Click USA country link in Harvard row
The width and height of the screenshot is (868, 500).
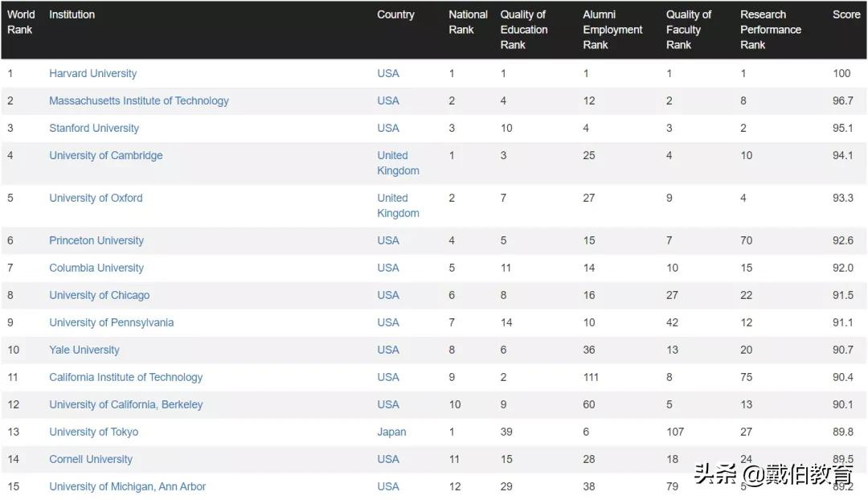pyautogui.click(x=388, y=73)
